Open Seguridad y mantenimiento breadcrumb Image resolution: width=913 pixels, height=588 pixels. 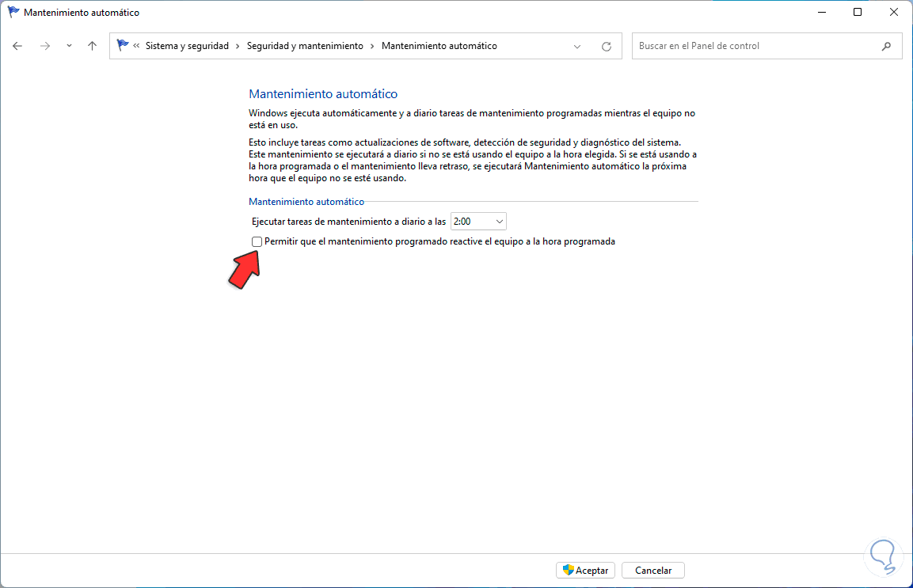click(x=305, y=46)
